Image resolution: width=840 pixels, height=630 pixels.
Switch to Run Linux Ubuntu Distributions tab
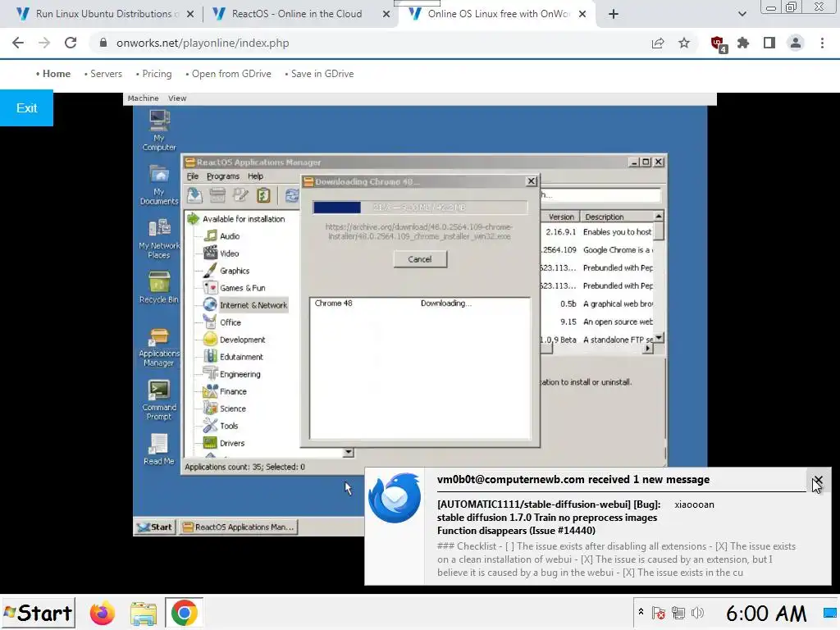click(104, 14)
